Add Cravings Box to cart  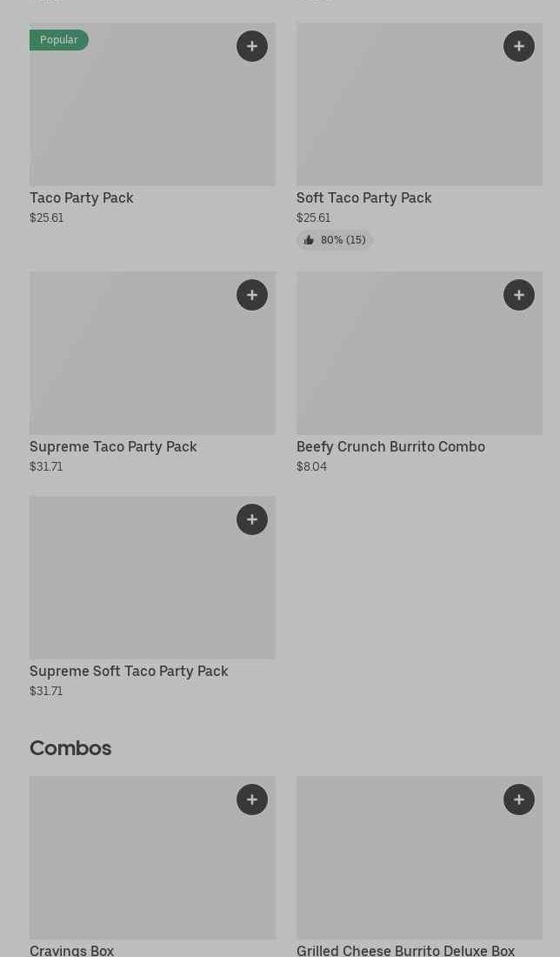point(252,800)
